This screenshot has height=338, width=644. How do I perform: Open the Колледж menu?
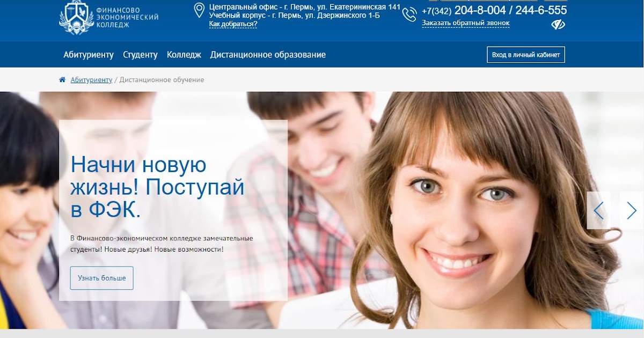click(184, 55)
